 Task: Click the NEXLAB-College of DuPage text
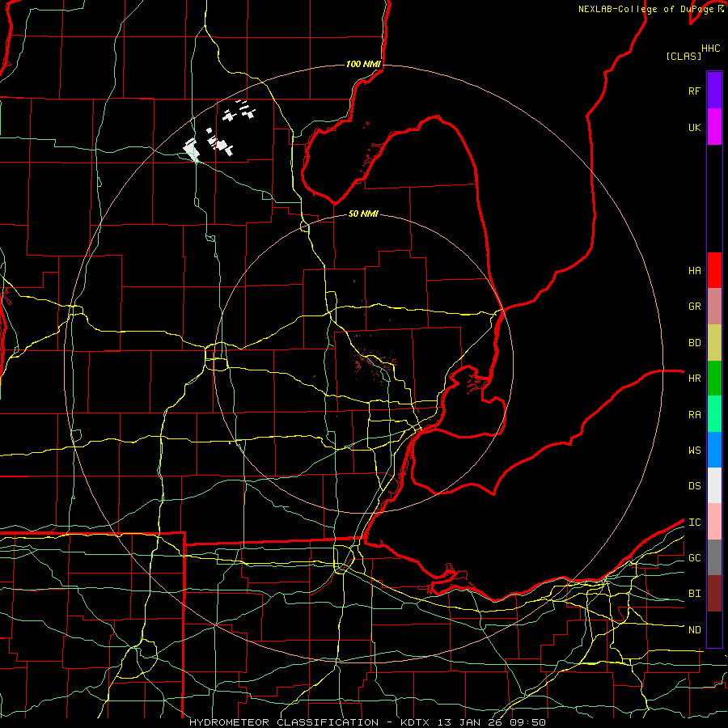[645, 9]
